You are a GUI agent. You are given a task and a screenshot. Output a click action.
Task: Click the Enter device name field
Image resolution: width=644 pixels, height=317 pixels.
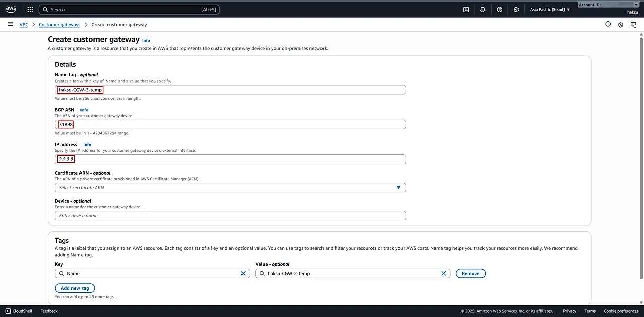tap(230, 216)
